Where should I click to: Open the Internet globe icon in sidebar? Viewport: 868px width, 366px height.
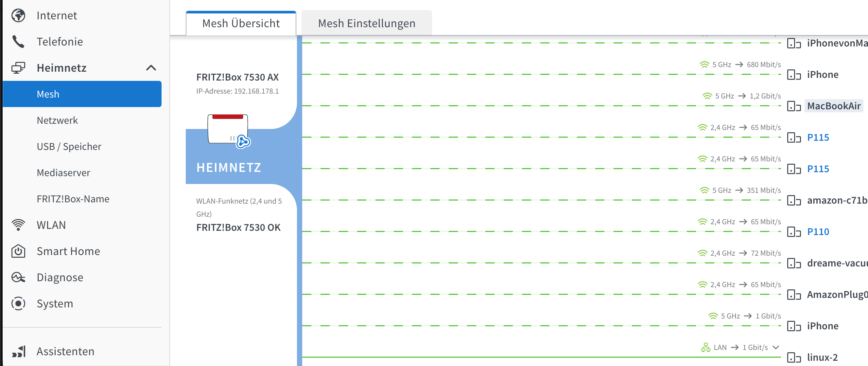[x=18, y=15]
